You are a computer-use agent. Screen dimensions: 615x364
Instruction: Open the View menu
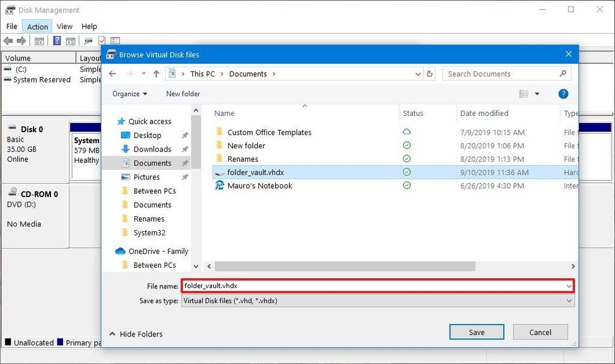pyautogui.click(x=64, y=26)
